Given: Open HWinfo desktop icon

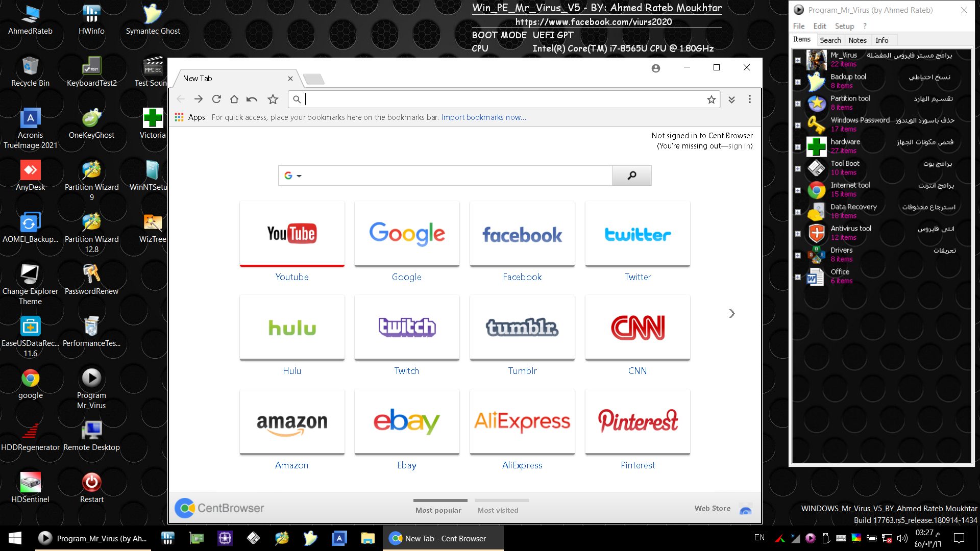Looking at the screenshot, I should click(91, 19).
